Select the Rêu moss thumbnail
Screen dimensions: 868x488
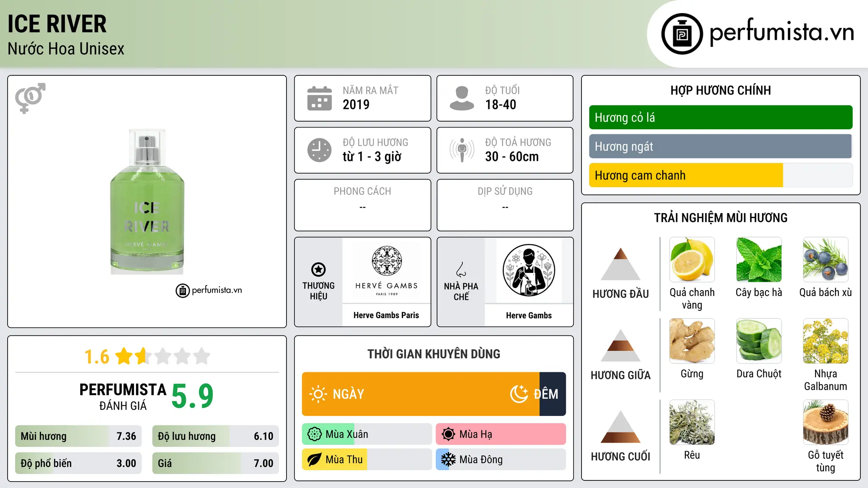692,422
